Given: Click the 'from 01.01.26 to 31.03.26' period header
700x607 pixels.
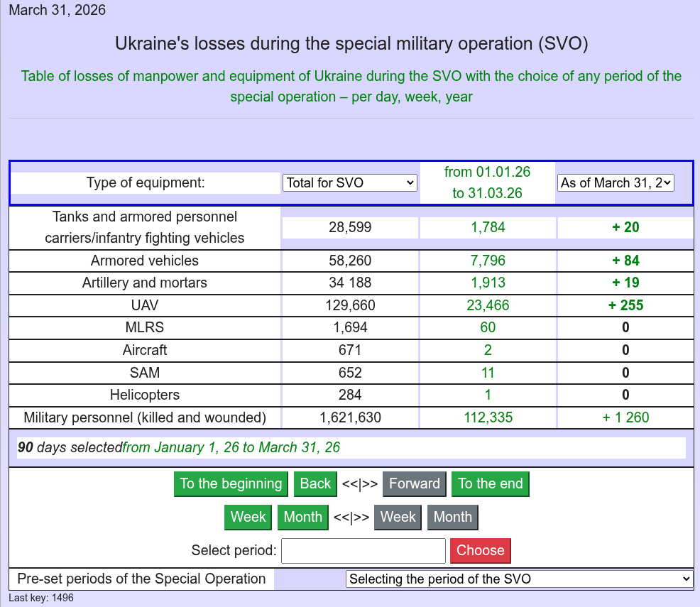Looking at the screenshot, I should click(487, 182).
